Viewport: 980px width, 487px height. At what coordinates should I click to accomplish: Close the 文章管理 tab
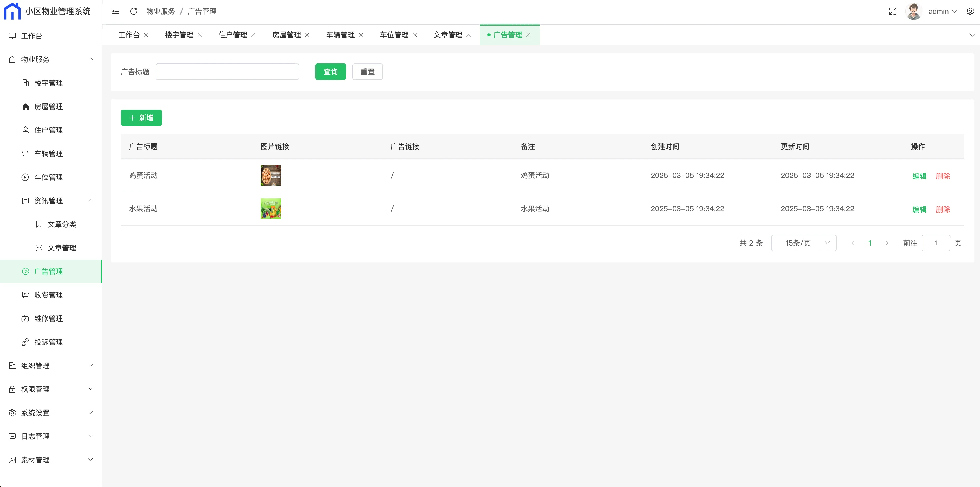point(468,35)
